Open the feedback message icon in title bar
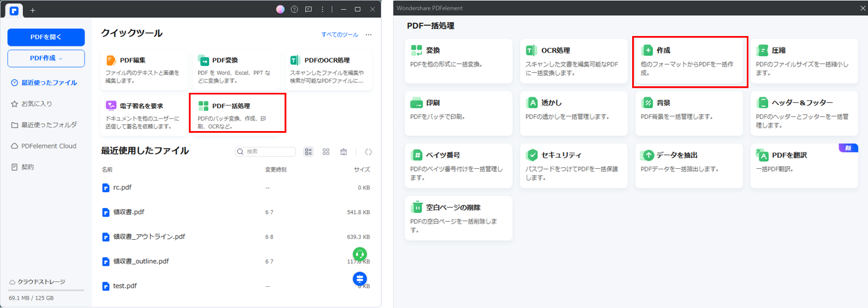 [x=308, y=9]
